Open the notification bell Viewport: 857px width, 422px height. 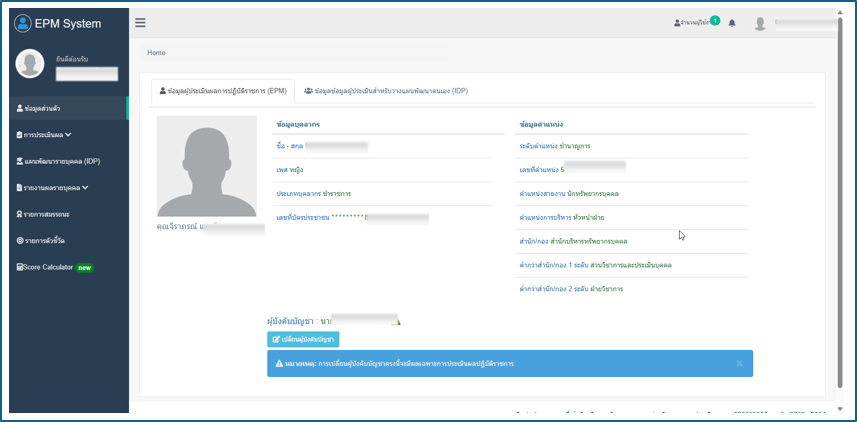(732, 23)
